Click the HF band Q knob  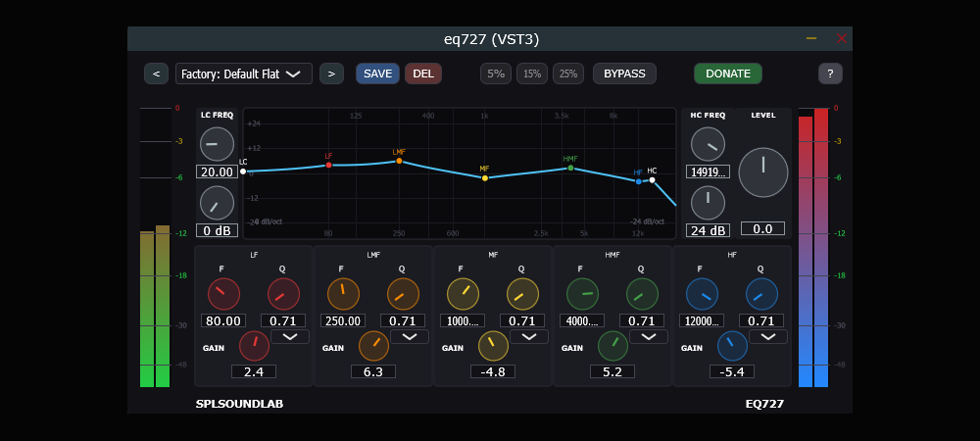pyautogui.click(x=761, y=294)
